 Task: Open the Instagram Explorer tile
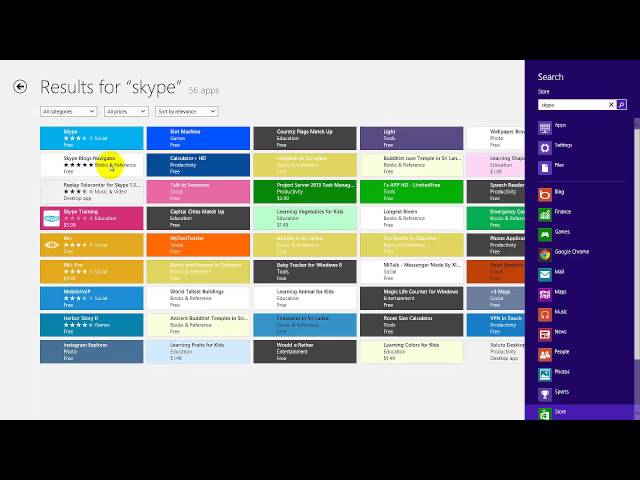tap(91, 351)
